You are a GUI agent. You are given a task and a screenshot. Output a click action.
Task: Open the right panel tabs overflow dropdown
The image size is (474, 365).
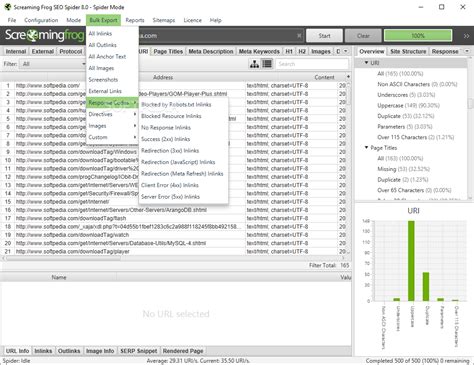pyautogui.click(x=467, y=51)
